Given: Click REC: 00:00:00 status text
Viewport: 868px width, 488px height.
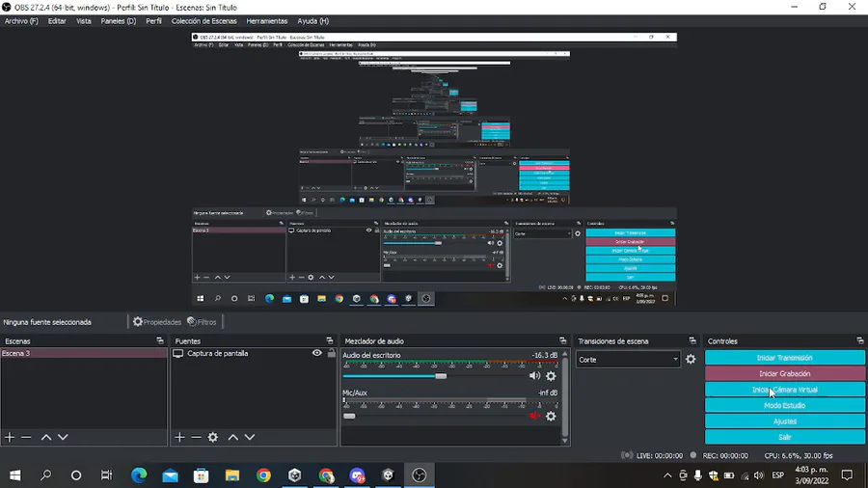Looking at the screenshot, I should pos(725,456).
